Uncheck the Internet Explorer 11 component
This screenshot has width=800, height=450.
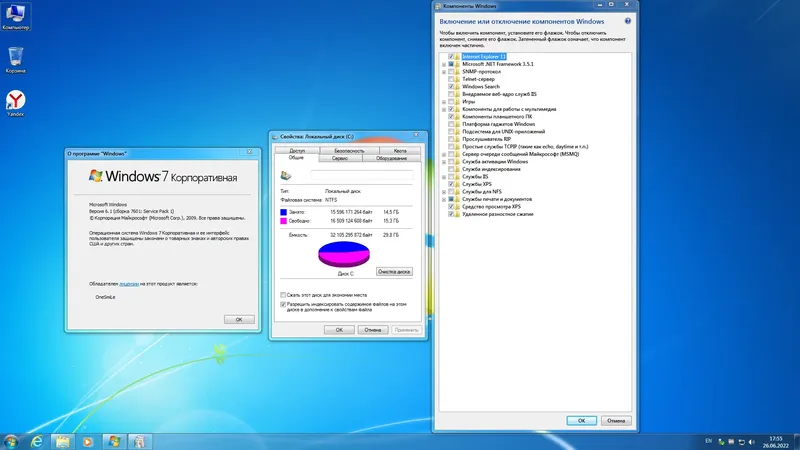pos(451,57)
